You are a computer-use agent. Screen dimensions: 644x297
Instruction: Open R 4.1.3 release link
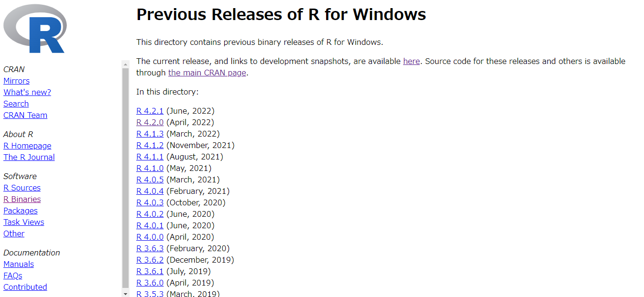pos(150,134)
